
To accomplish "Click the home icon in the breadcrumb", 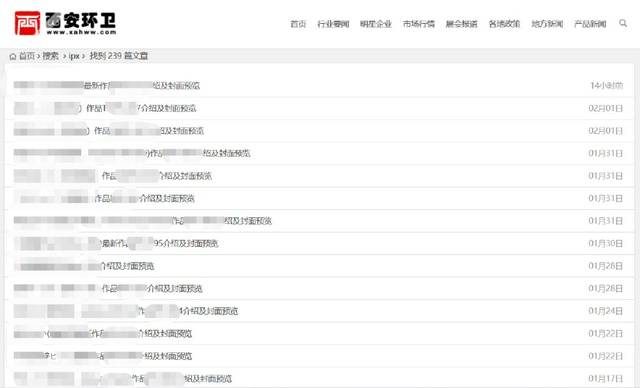I will (13, 56).
